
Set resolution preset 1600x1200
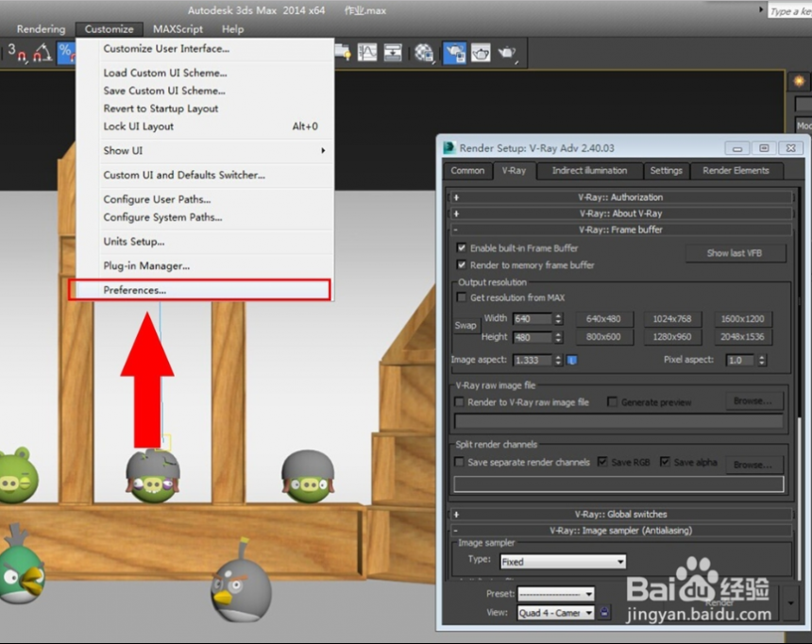pyautogui.click(x=742, y=318)
